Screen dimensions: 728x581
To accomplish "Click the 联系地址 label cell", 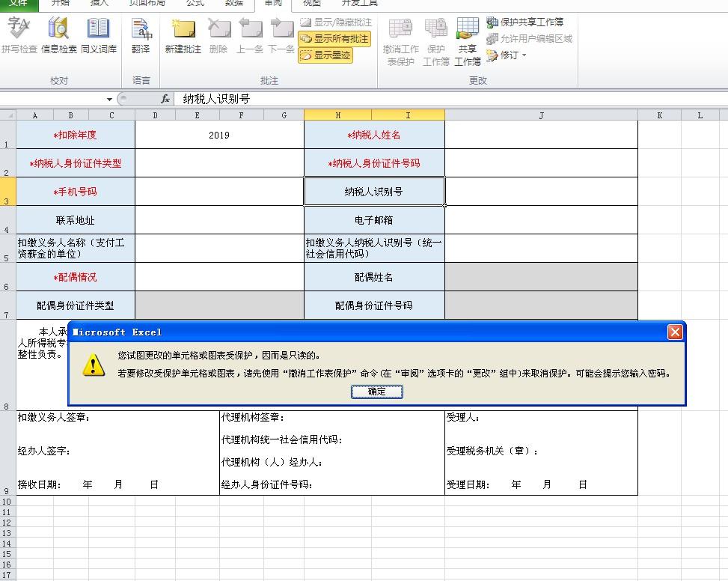I will (x=76, y=219).
